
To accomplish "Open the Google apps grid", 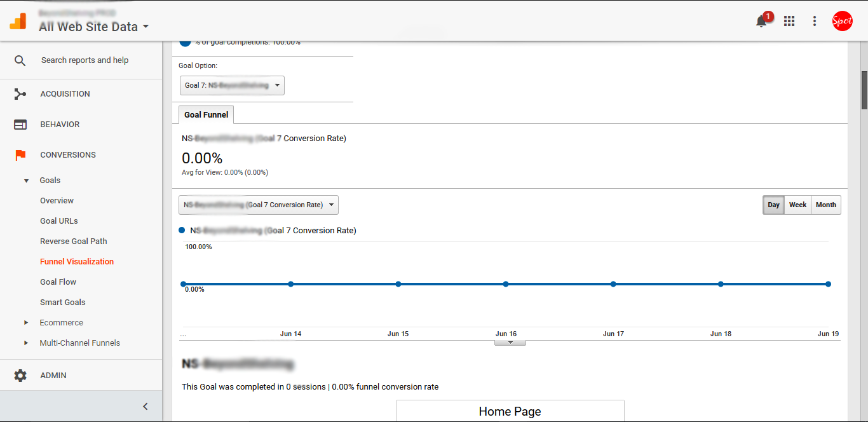I will tap(789, 21).
